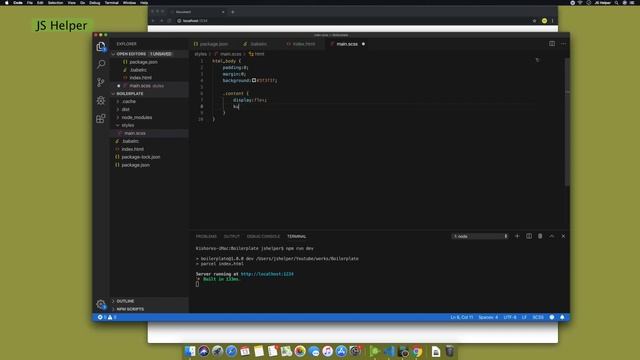Change encoding via UTF-8 status item
The image size is (640, 360).
pos(510,317)
